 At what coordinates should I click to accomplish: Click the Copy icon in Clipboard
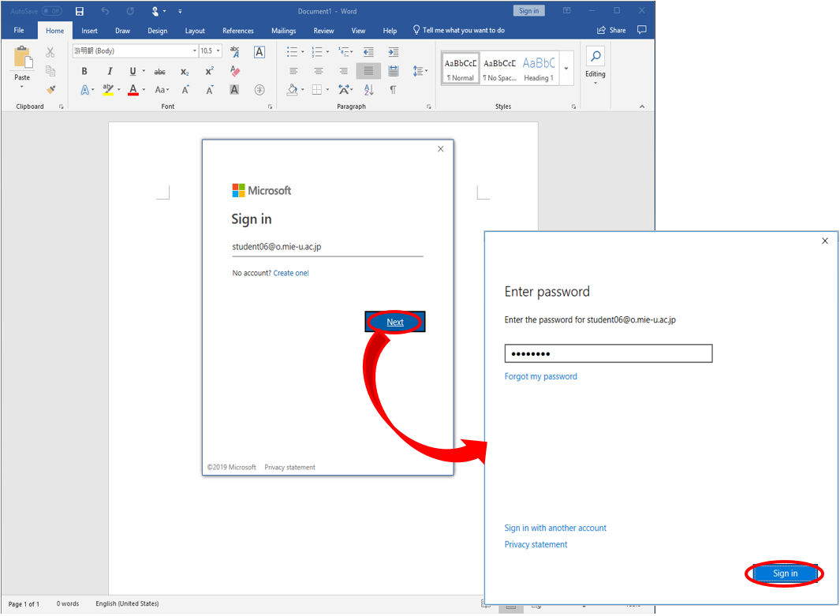click(x=50, y=71)
